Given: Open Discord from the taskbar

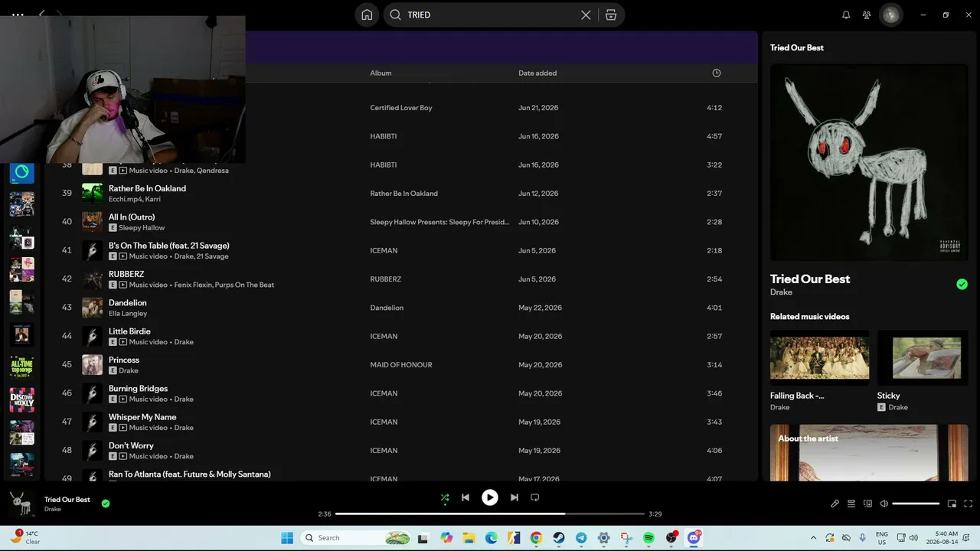Looking at the screenshot, I should [694, 538].
